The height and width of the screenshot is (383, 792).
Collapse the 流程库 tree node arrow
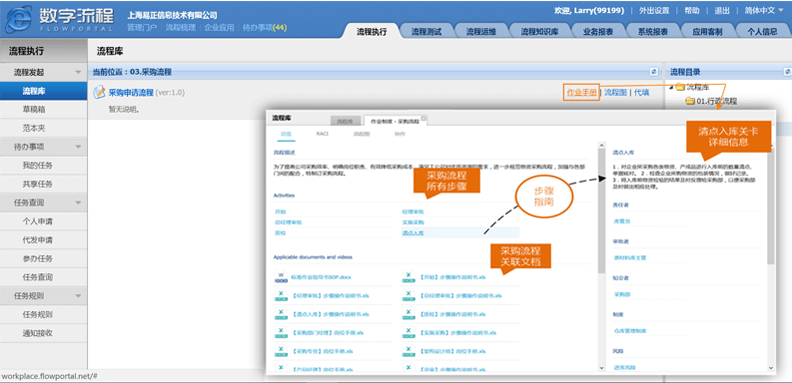click(x=671, y=87)
